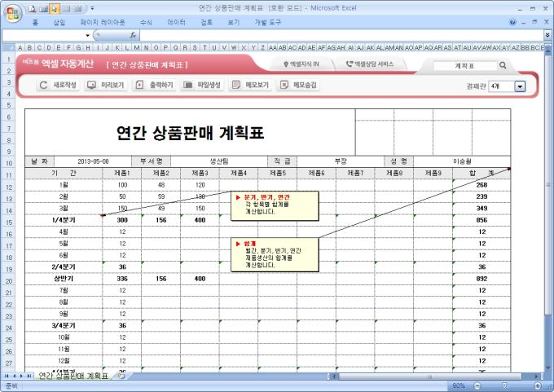Open the Office Button menu
Image resolution: width=554 pixels, height=392 pixels.
pyautogui.click(x=13, y=14)
